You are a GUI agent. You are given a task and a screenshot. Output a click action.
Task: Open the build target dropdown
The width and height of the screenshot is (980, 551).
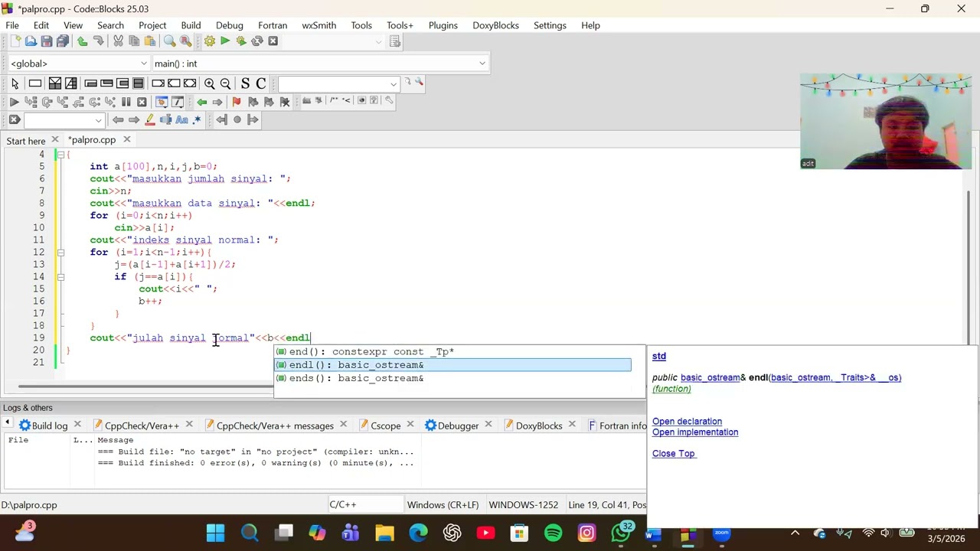[333, 41]
